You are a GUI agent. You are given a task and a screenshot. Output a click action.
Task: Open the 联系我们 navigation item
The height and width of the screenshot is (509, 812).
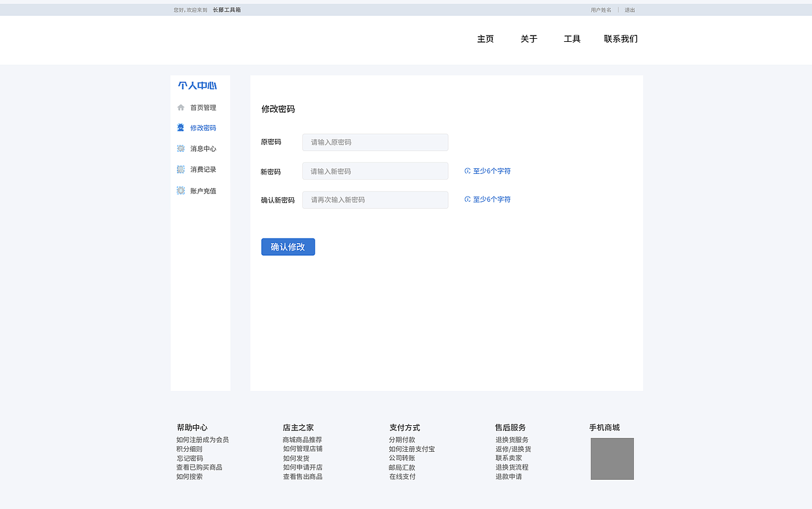621,39
